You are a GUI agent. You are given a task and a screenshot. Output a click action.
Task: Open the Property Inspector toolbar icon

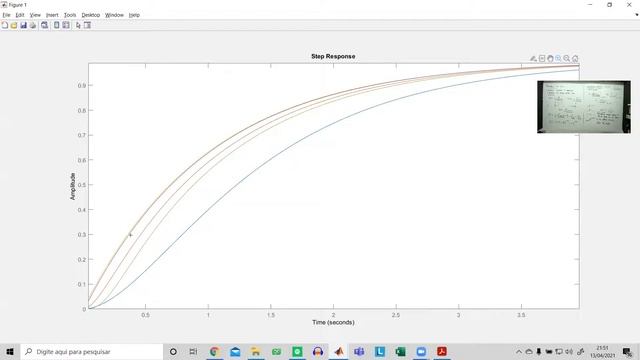pyautogui.click(x=87, y=25)
